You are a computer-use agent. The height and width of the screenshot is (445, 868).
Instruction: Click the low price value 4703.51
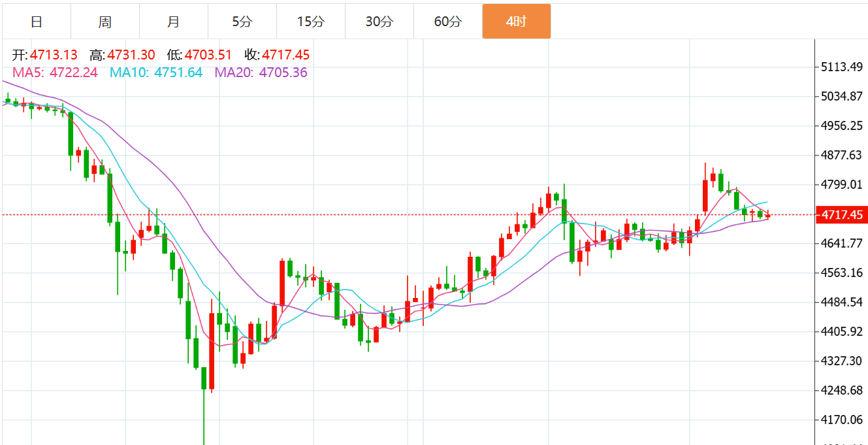coord(208,55)
